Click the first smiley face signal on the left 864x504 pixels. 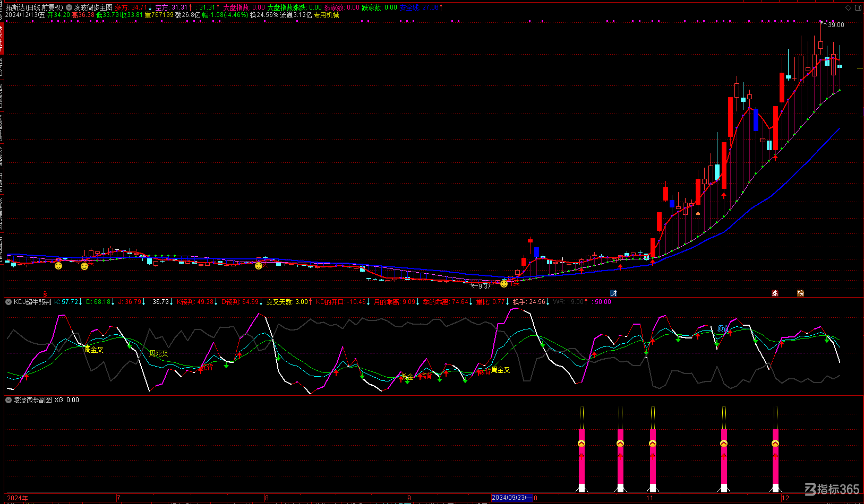(x=58, y=266)
